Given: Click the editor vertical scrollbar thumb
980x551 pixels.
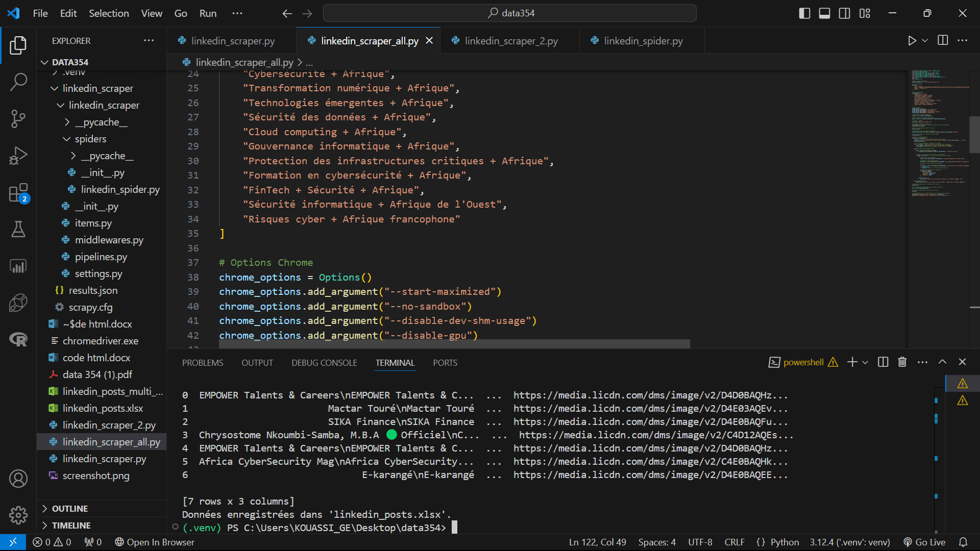Looking at the screenshot, I should 974,135.
